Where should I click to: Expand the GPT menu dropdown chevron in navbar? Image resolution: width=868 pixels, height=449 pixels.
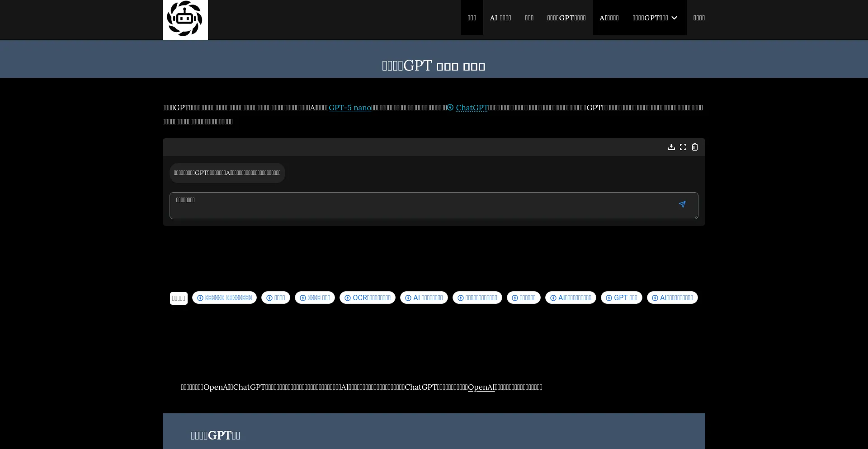[x=674, y=18]
